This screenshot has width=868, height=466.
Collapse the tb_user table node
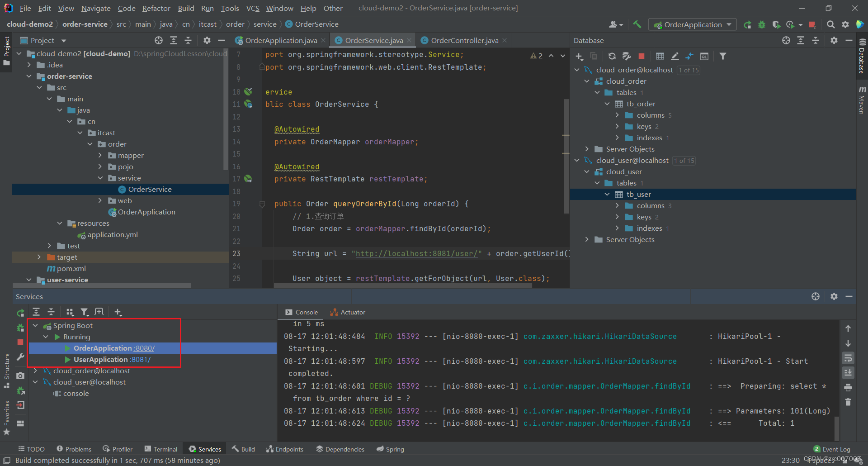tap(607, 194)
